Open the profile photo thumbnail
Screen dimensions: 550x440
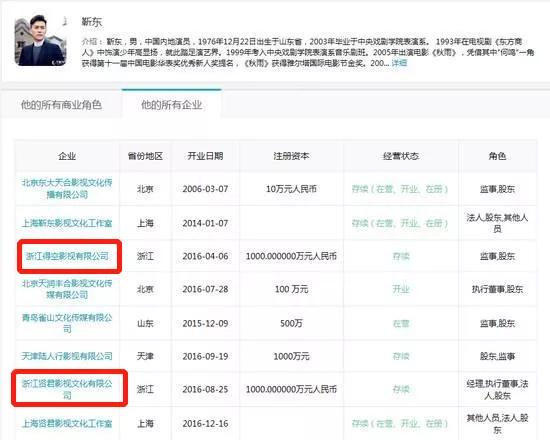tap(41, 40)
